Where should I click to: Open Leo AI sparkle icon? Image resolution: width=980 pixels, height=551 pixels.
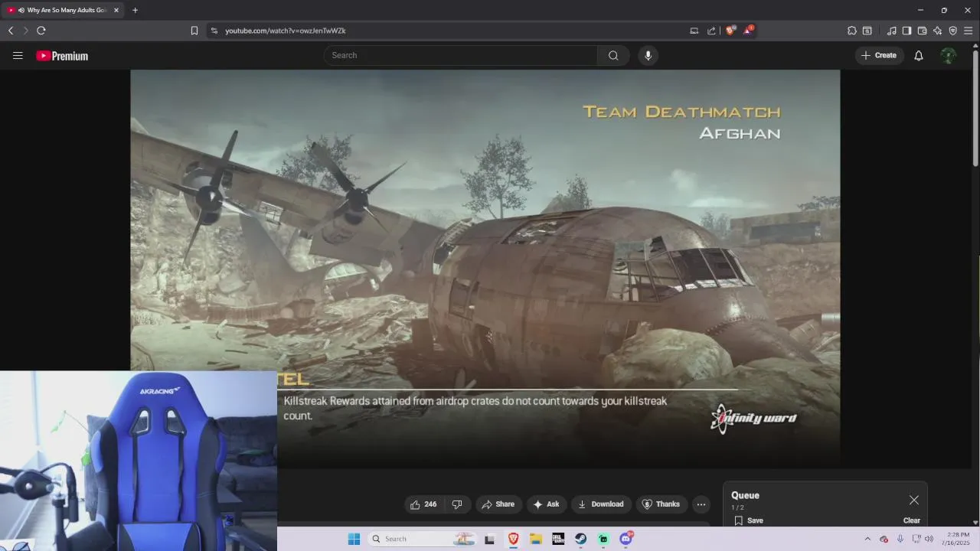937,31
